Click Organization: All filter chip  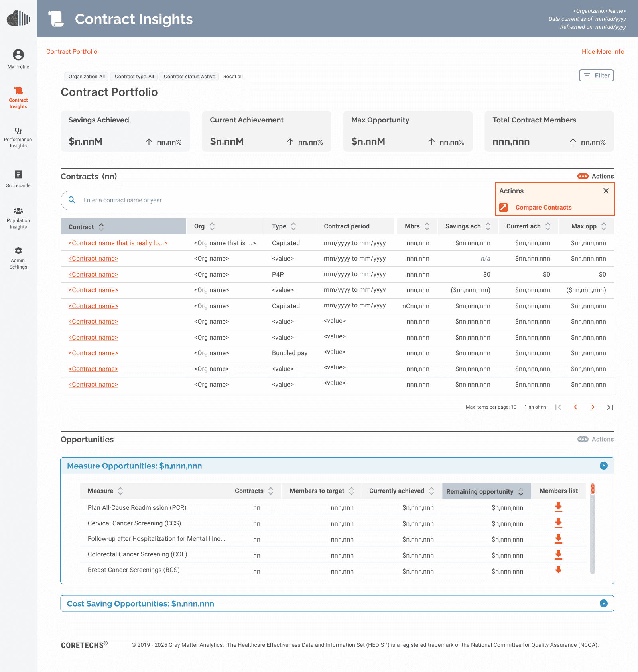point(87,77)
